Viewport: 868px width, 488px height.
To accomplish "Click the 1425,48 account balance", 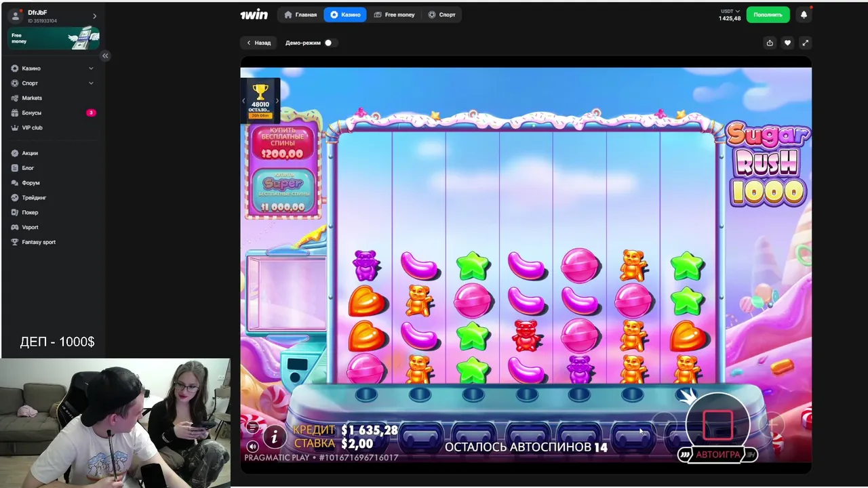I will pos(730,18).
